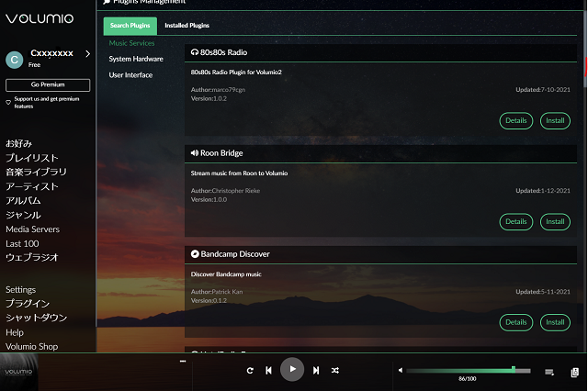Viewport: 588px width, 391px height.
Task: Click the Play button
Action: [x=292, y=369]
